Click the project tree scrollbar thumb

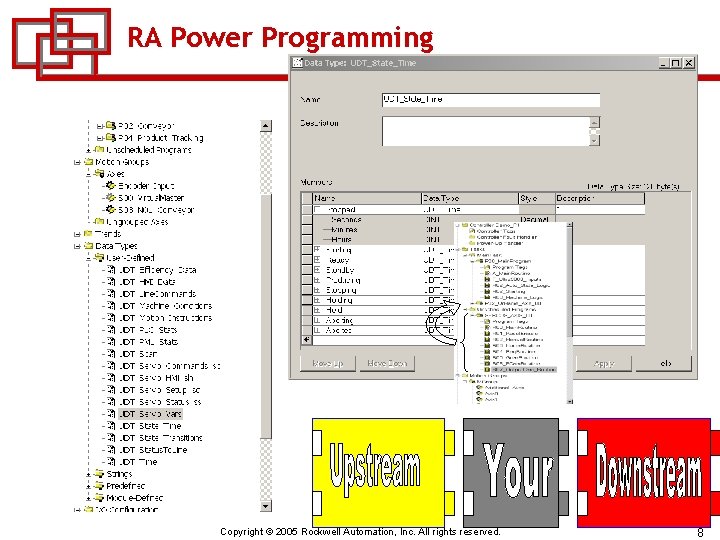click(266, 316)
